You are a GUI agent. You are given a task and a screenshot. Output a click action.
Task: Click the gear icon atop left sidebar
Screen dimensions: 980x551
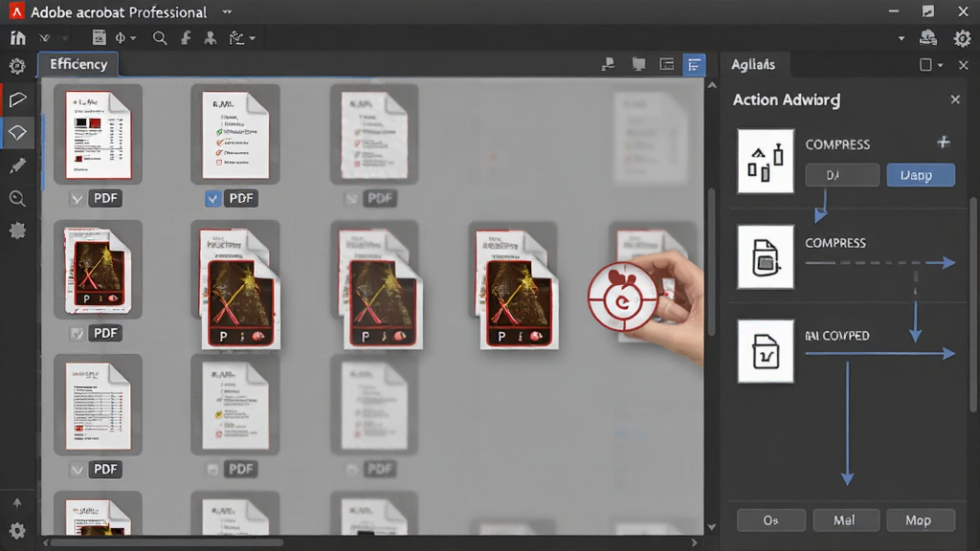pyautogui.click(x=17, y=66)
